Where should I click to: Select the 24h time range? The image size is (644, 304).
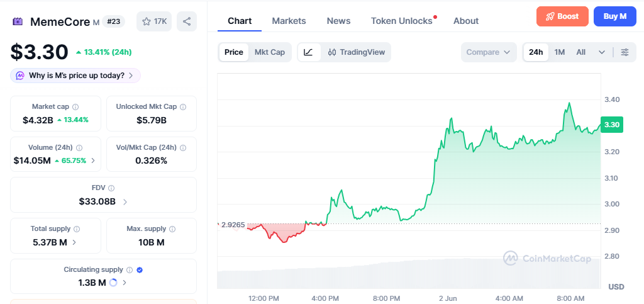click(536, 52)
